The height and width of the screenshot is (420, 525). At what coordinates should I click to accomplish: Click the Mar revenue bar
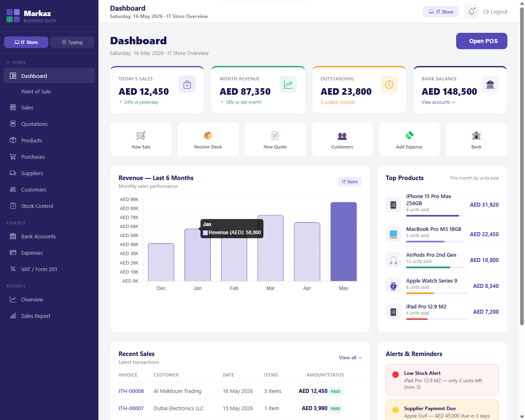coord(271,248)
